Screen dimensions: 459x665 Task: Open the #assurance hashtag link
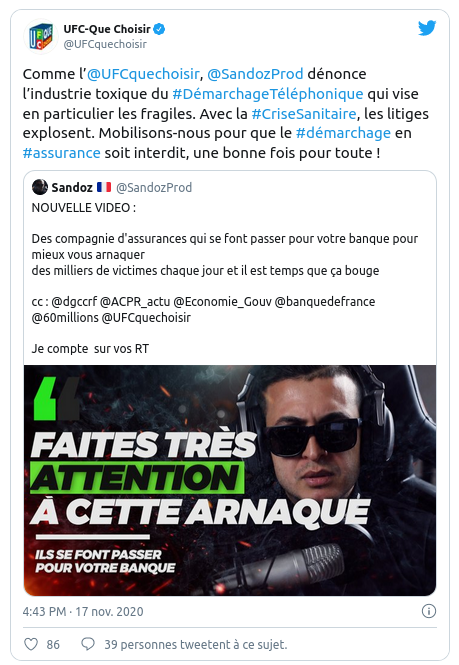(62, 153)
